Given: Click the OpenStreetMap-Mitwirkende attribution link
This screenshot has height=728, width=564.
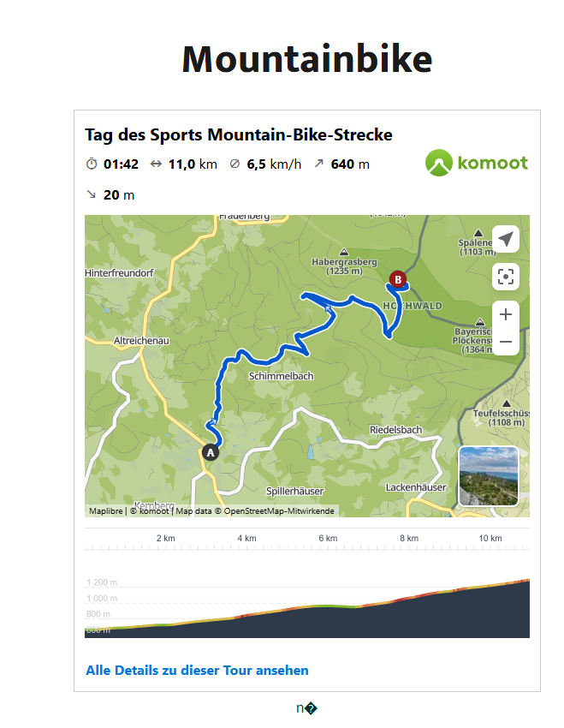Looking at the screenshot, I should coord(279,510).
